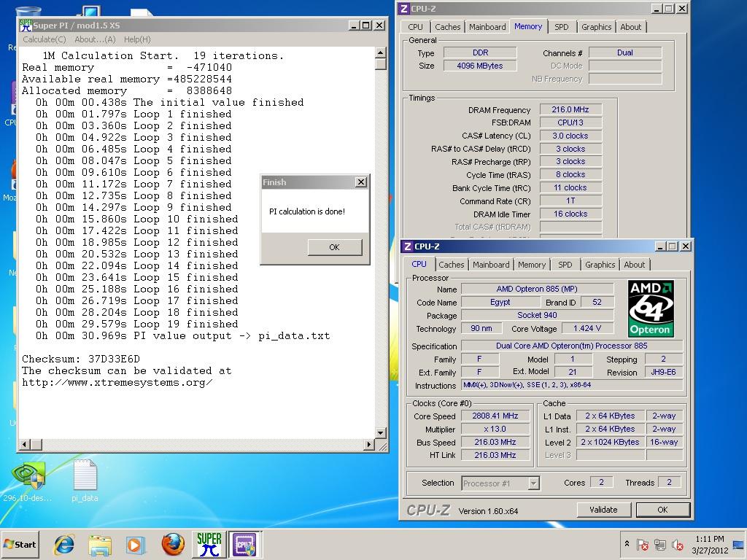Screen dimensions: 747x560
Task: Click the AMD Opteron 885 (MP) name field
Action: tap(537, 289)
